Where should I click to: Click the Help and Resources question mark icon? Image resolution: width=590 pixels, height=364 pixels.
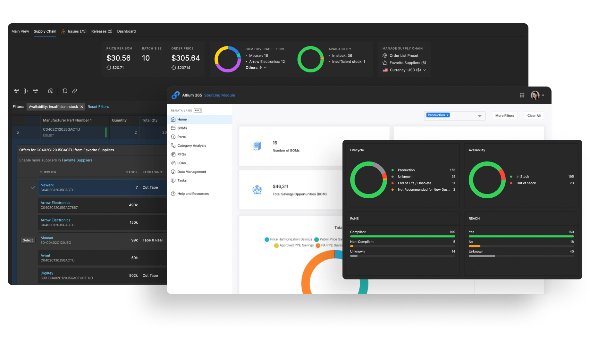click(x=173, y=194)
